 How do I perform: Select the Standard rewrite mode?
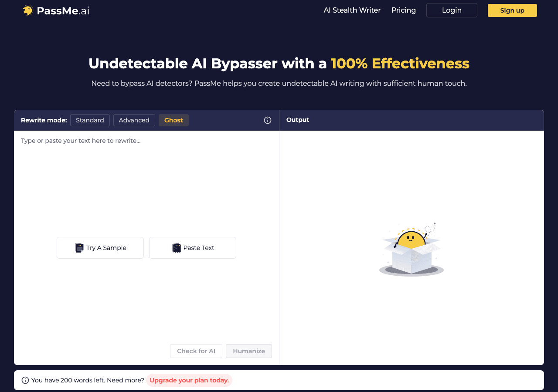[x=90, y=120]
